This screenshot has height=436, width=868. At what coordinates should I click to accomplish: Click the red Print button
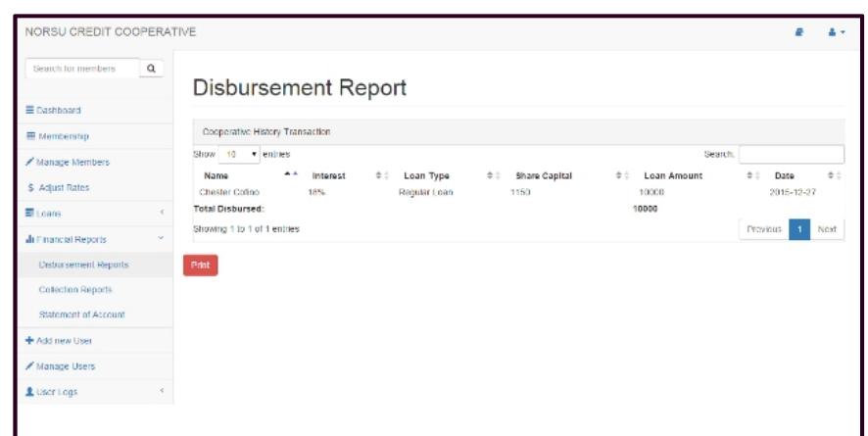pos(201,266)
